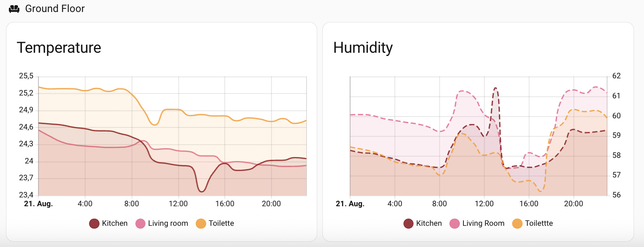Click the pink Living Room dot under Humidity
The image size is (644, 247).
pos(455,224)
